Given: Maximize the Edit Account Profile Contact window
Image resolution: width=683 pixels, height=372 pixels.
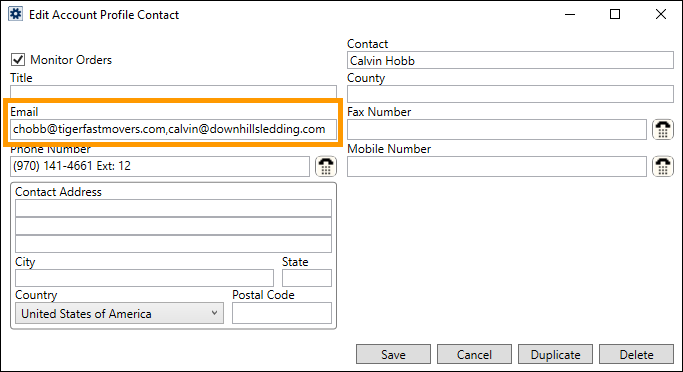Looking at the screenshot, I should pos(615,14).
